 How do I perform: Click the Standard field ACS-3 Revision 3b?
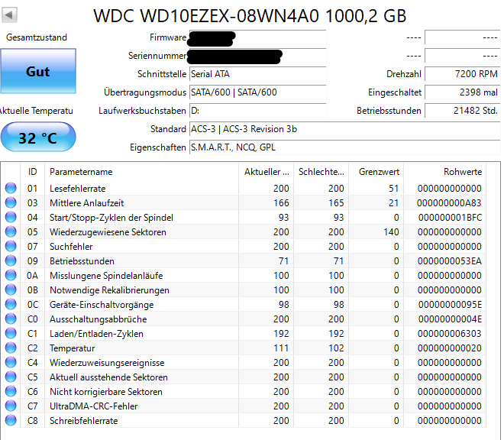click(x=345, y=129)
